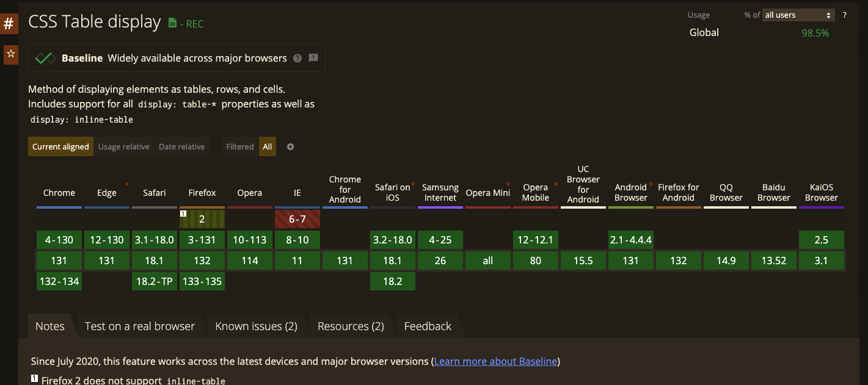Viewport: 868px width, 385px height.
Task: Open the Resources (2) tab
Action: (351, 326)
